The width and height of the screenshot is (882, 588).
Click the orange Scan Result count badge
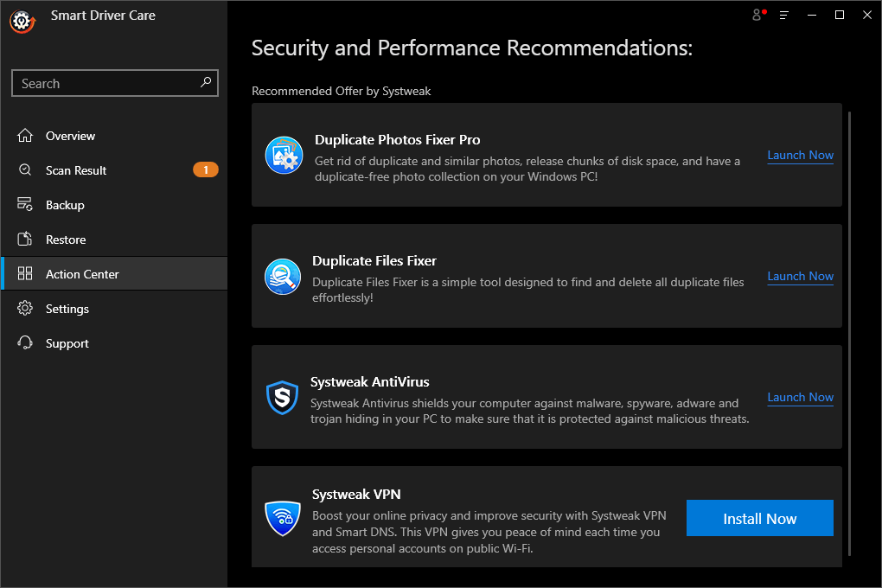click(x=206, y=169)
